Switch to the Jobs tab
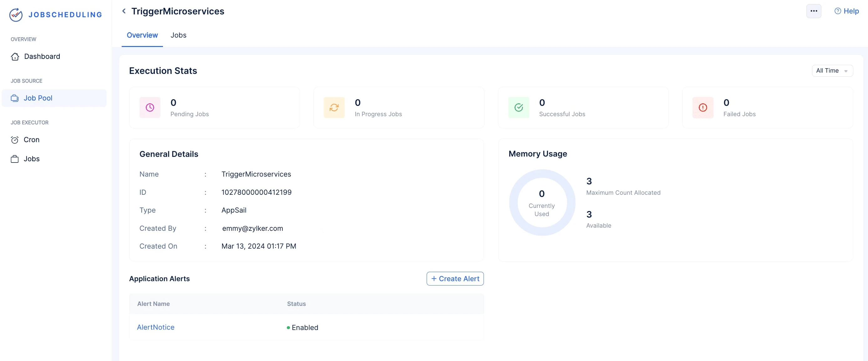Screen dimensions: 868x361 (178, 35)
